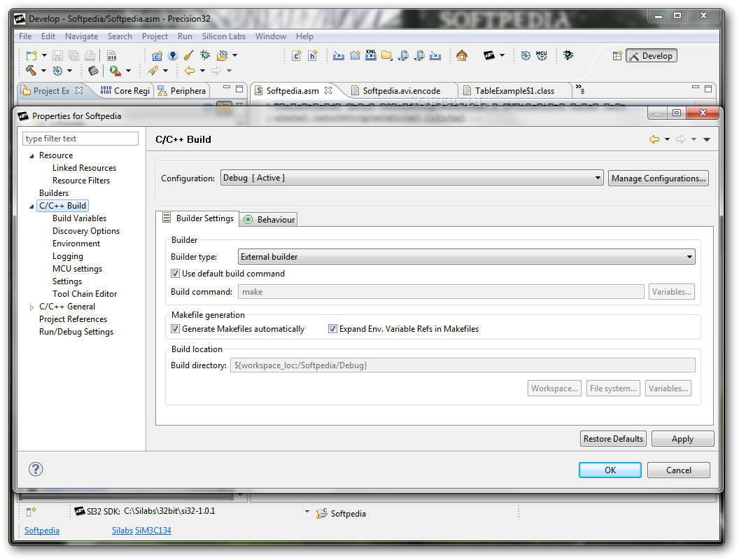739x560 pixels.
Task: Open the New project dropdown arrow
Action: [44, 55]
